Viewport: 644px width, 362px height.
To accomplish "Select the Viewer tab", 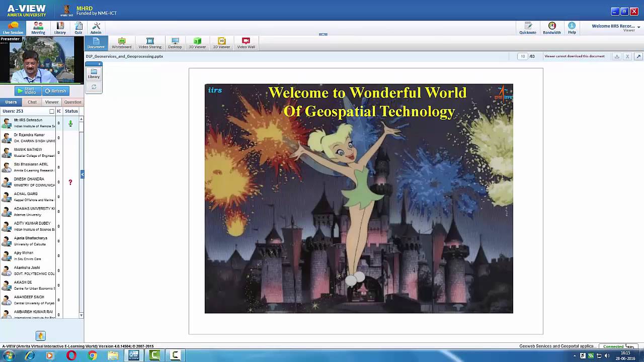I will point(52,102).
